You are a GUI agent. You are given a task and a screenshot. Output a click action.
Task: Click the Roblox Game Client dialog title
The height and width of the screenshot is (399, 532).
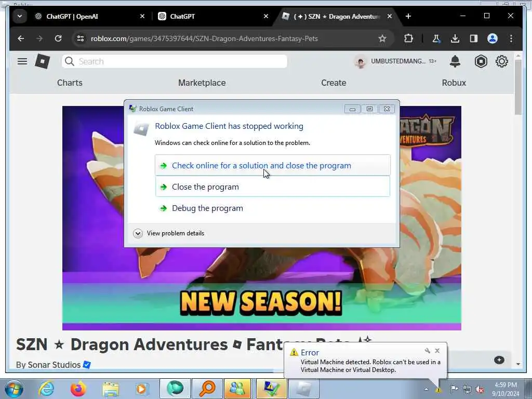point(166,109)
